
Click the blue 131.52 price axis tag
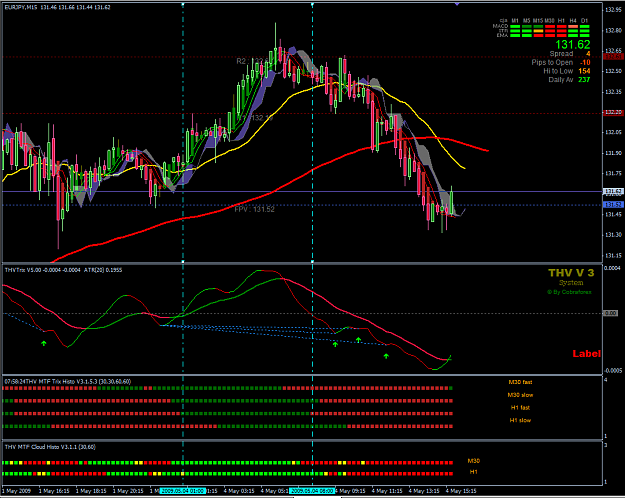pyautogui.click(x=613, y=205)
